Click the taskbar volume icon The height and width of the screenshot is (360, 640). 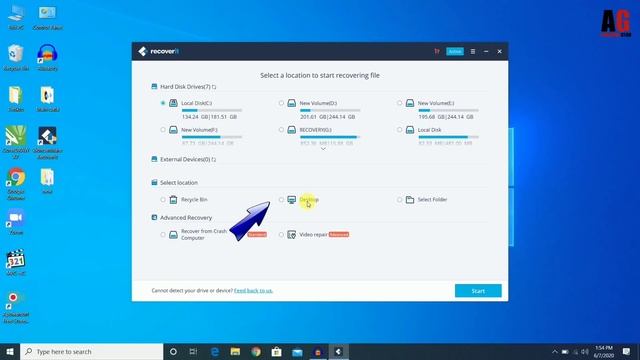[x=585, y=352]
